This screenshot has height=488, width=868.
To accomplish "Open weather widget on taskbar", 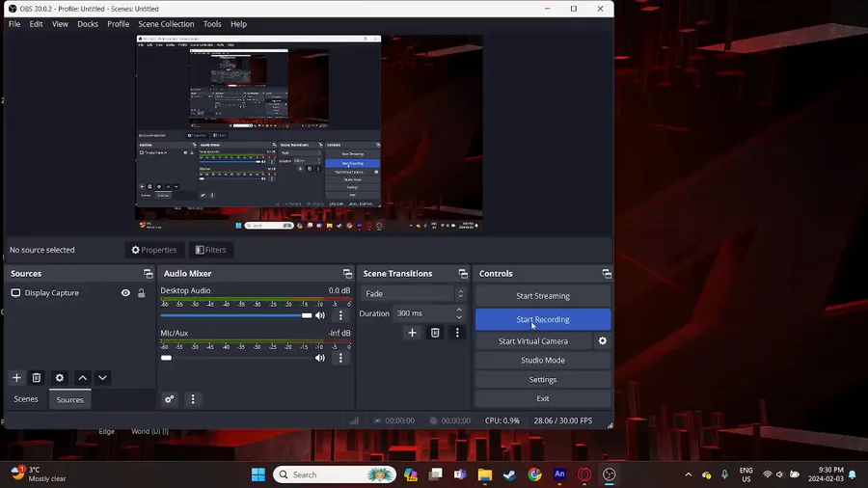I will pos(39,474).
